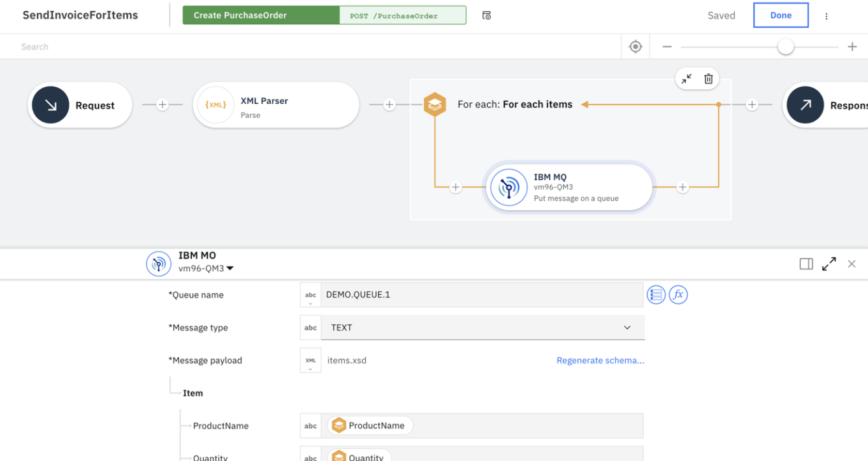Add node between For each and Response
Viewport: 868px width, 461px height.
(x=752, y=105)
